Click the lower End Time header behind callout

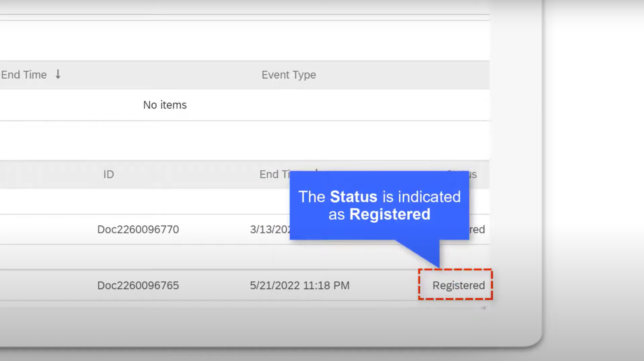tap(274, 174)
